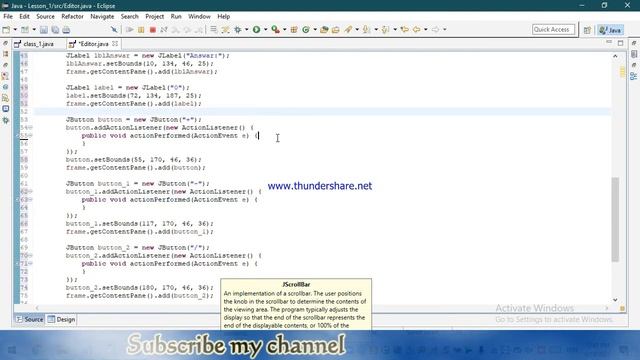640x360 pixels.
Task: Click the Open Perspective icon
Action: [x=587, y=30]
